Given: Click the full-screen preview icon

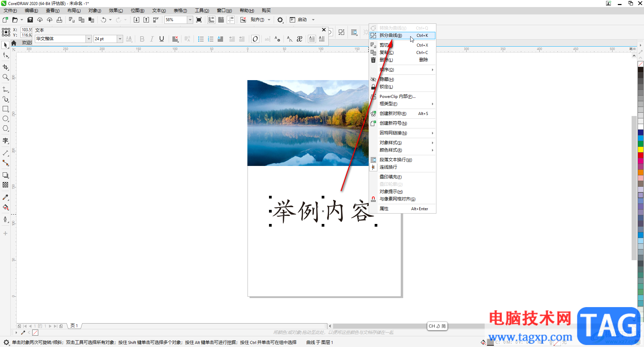Looking at the screenshot, I should click(199, 20).
